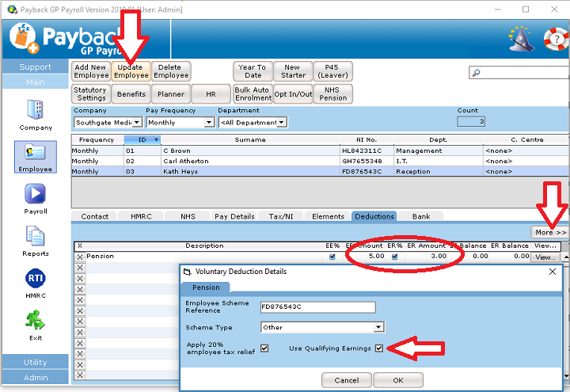Expand the Scheme Type dropdown
Screen dimensions: 570x392
(x=378, y=327)
